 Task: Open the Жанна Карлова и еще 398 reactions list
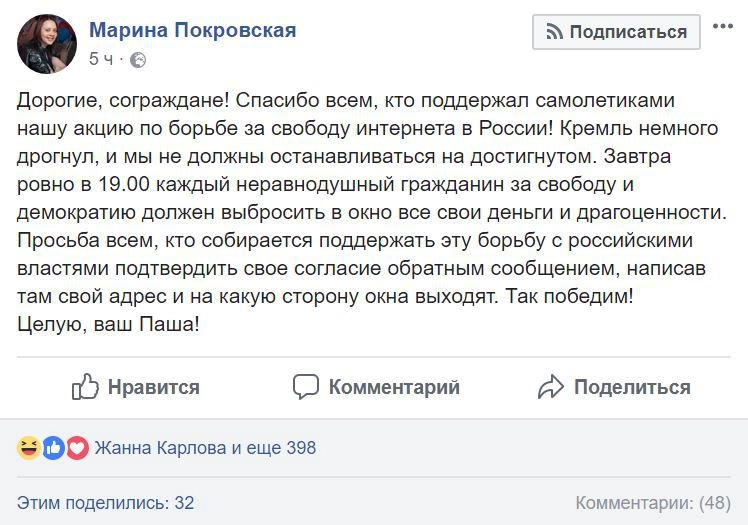pyautogui.click(x=205, y=448)
